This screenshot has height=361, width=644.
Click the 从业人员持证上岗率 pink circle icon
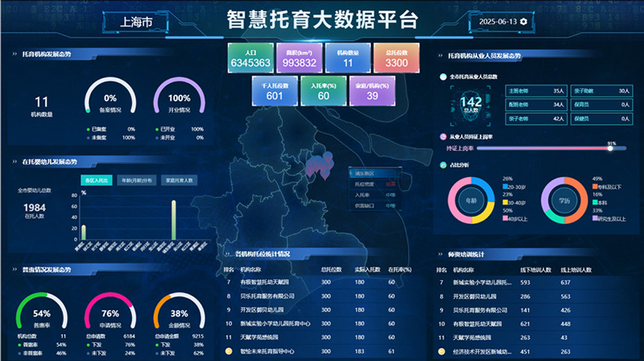pyautogui.click(x=443, y=137)
